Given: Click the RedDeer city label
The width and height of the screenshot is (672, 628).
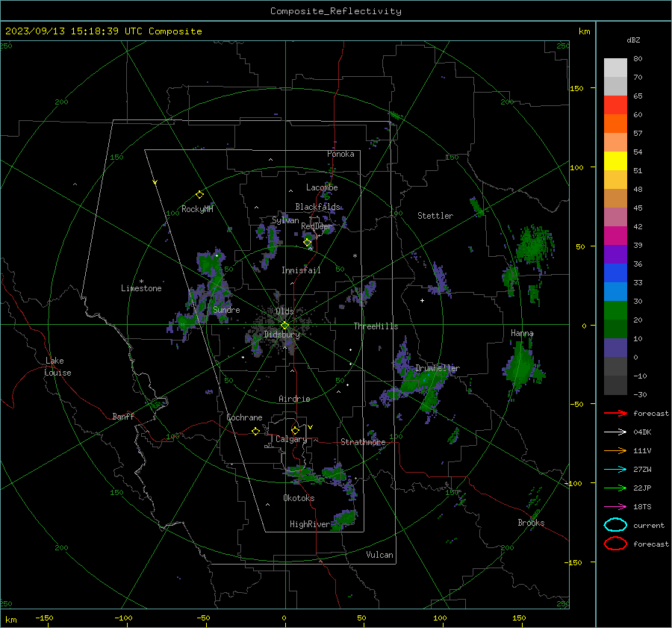Looking at the screenshot, I should coord(317,226).
